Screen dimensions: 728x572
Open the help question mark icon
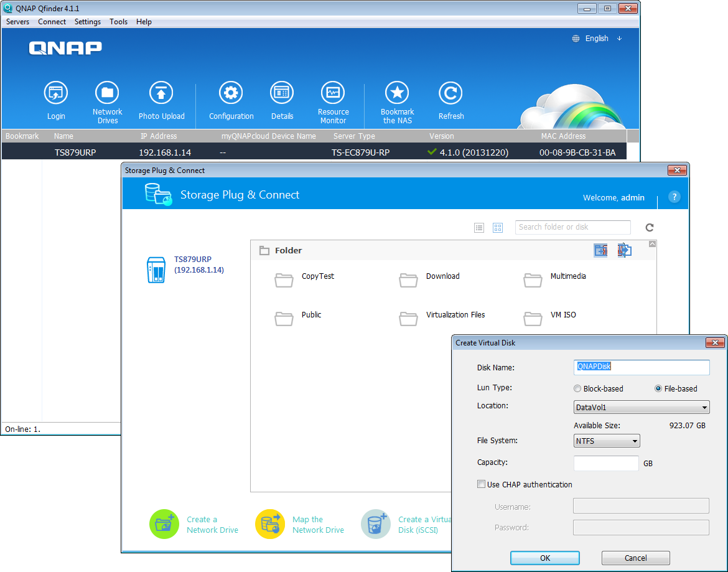point(674,197)
